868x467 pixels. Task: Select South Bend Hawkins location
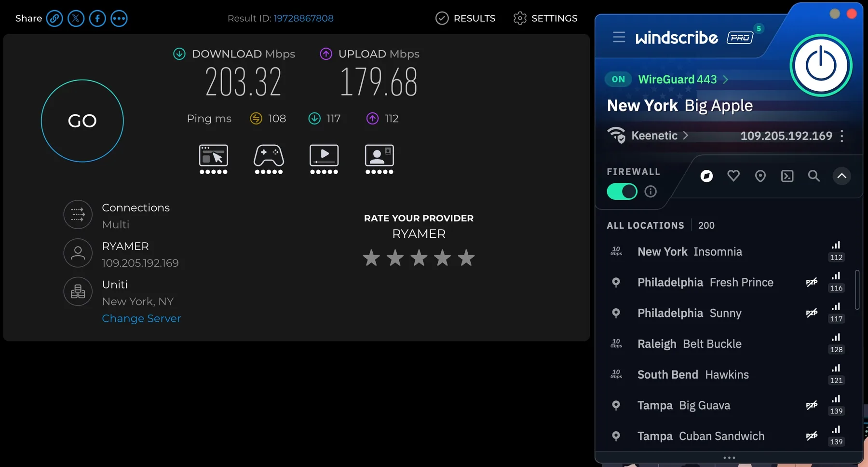tap(727, 375)
